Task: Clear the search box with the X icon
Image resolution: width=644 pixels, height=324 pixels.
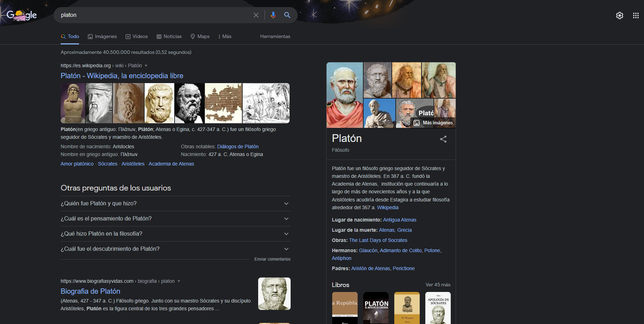Action: 256,15
